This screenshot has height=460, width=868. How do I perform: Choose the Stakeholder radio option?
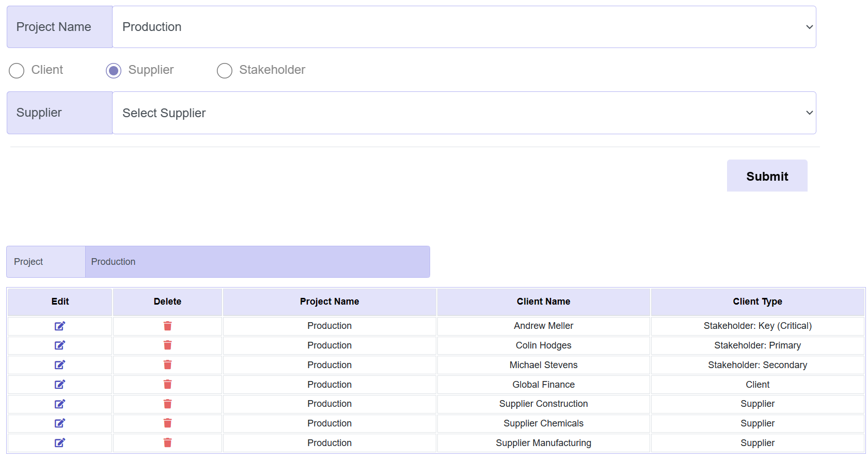[225, 71]
